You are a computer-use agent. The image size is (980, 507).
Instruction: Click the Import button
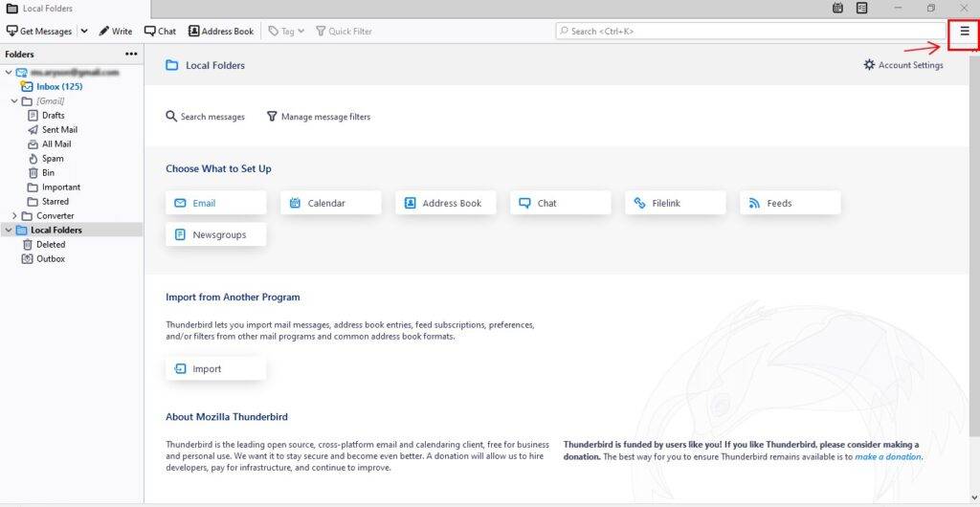tap(216, 369)
